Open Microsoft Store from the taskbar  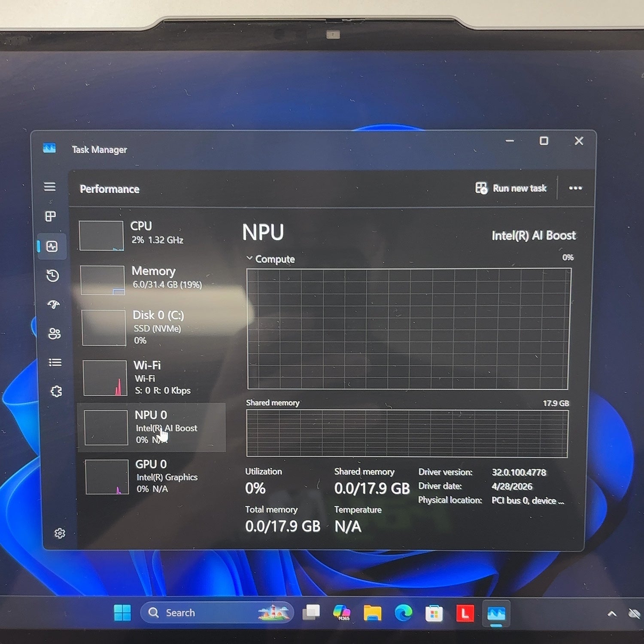click(x=434, y=614)
